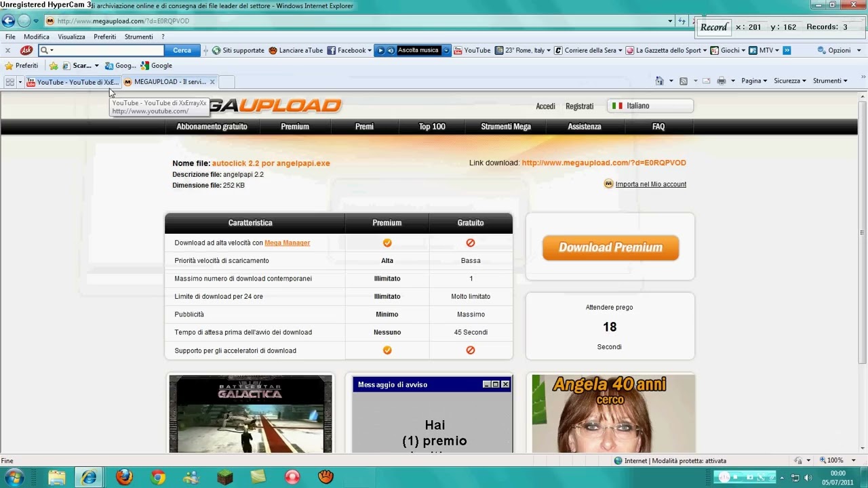Click the Cerca search button
868x488 pixels.
(x=182, y=50)
